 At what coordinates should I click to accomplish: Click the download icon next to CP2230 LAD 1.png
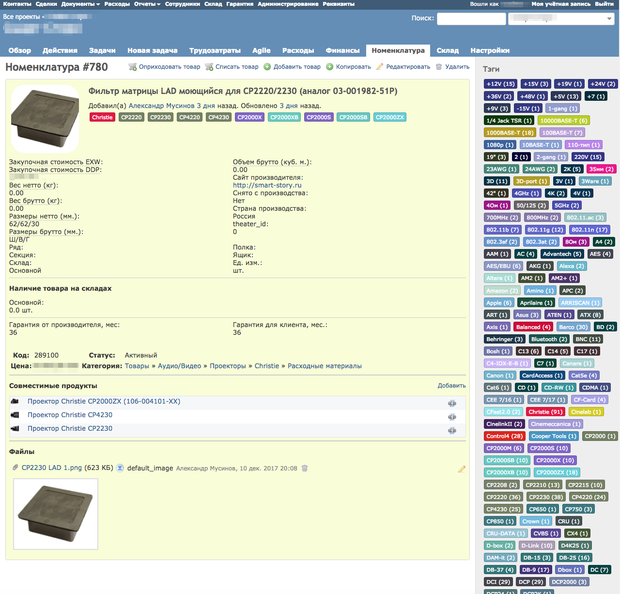[x=120, y=468]
